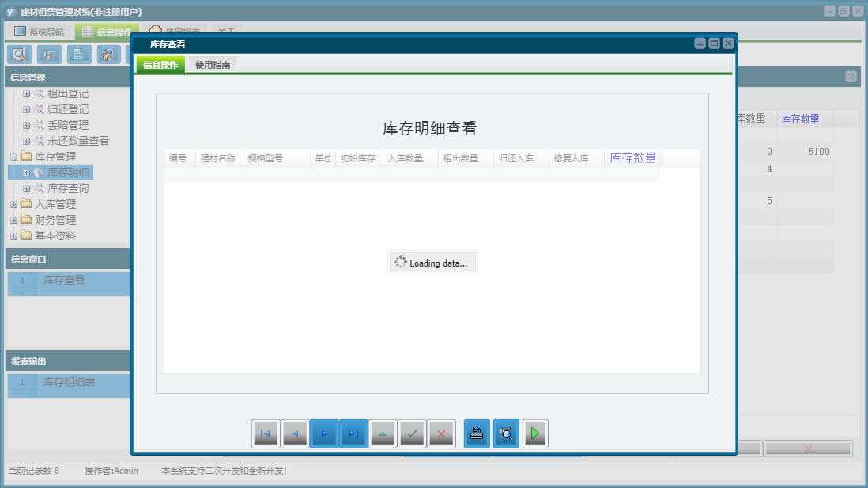Click the document icon in main toolbar

pos(79,55)
